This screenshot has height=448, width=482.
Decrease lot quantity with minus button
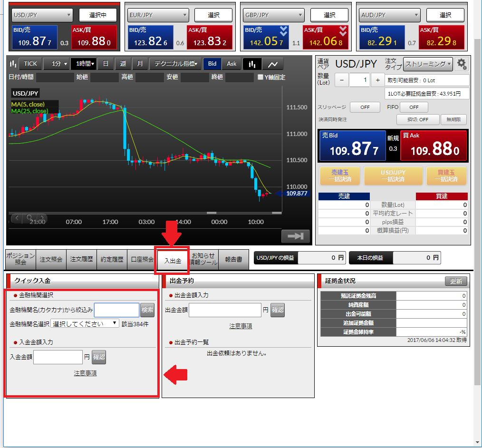(341, 80)
